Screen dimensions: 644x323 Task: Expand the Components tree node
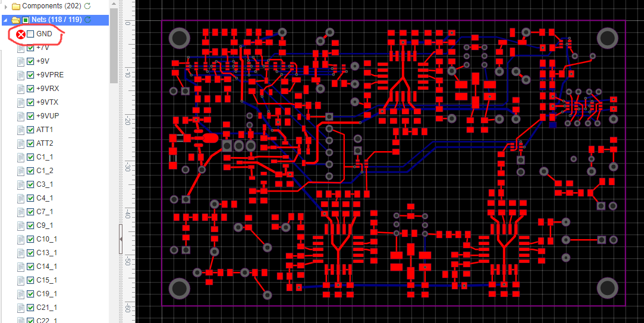pos(6,6)
